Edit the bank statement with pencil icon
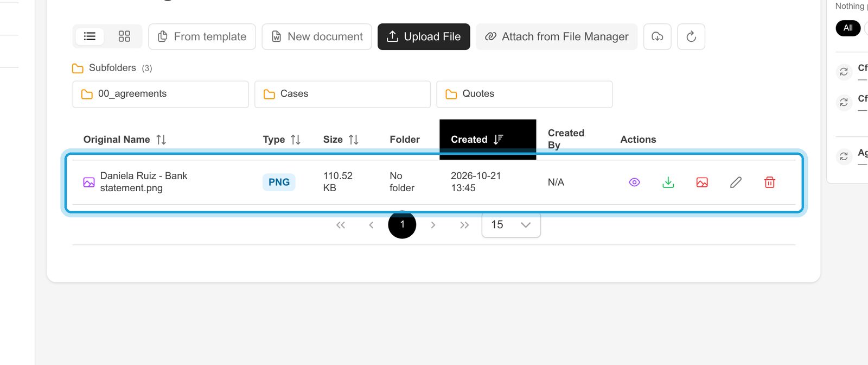The width and height of the screenshot is (868, 365). coord(736,182)
